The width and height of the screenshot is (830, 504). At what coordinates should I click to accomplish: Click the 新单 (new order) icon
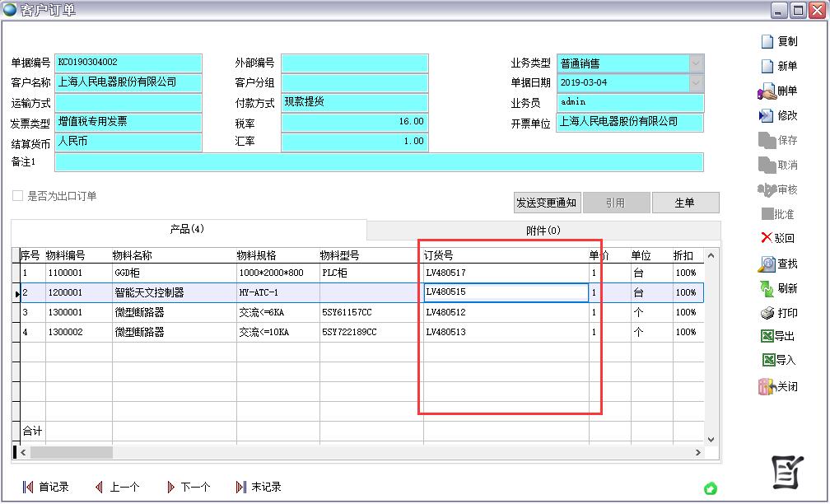[x=767, y=67]
